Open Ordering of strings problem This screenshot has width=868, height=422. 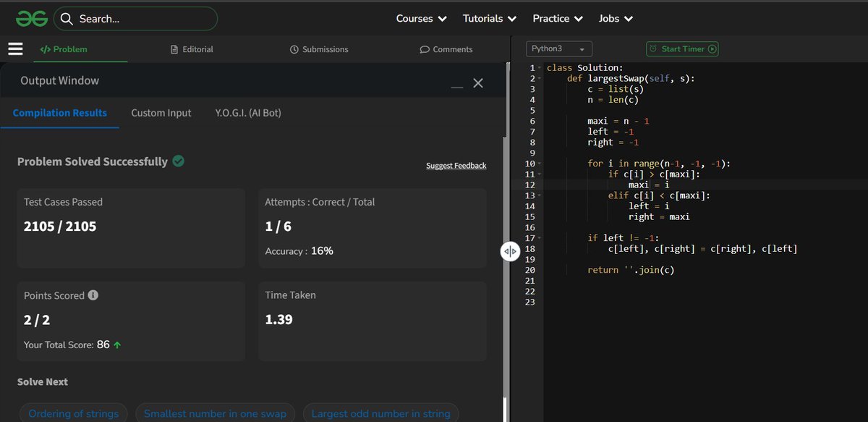pos(74,413)
